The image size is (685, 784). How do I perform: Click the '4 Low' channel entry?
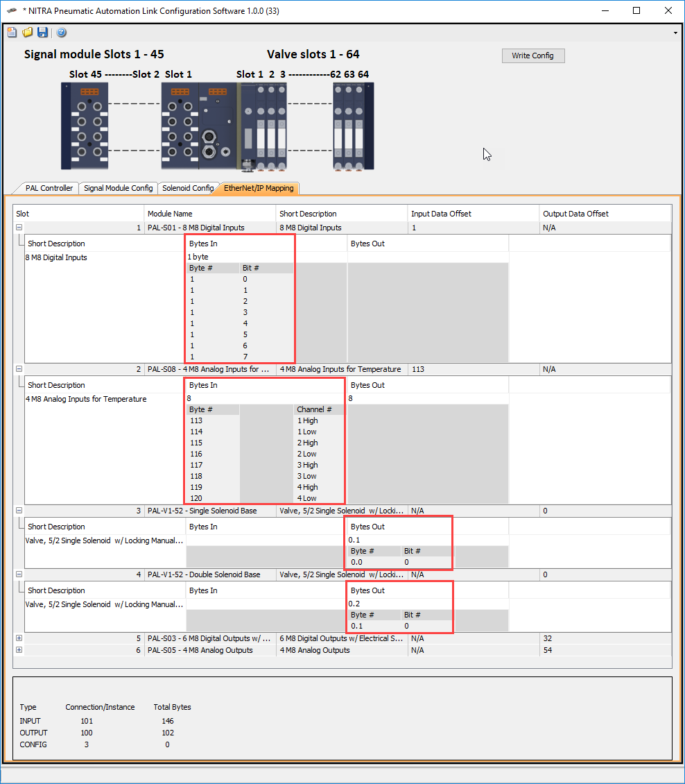307,498
